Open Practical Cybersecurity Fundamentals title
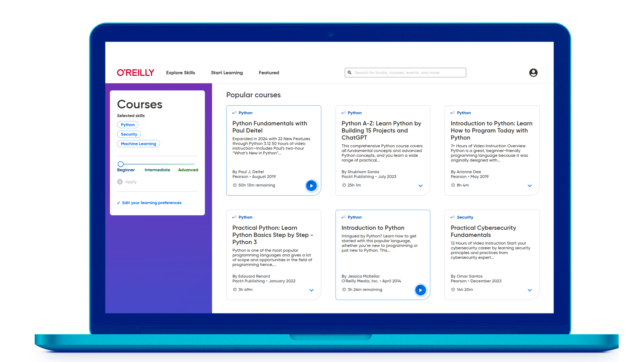 pos(483,231)
